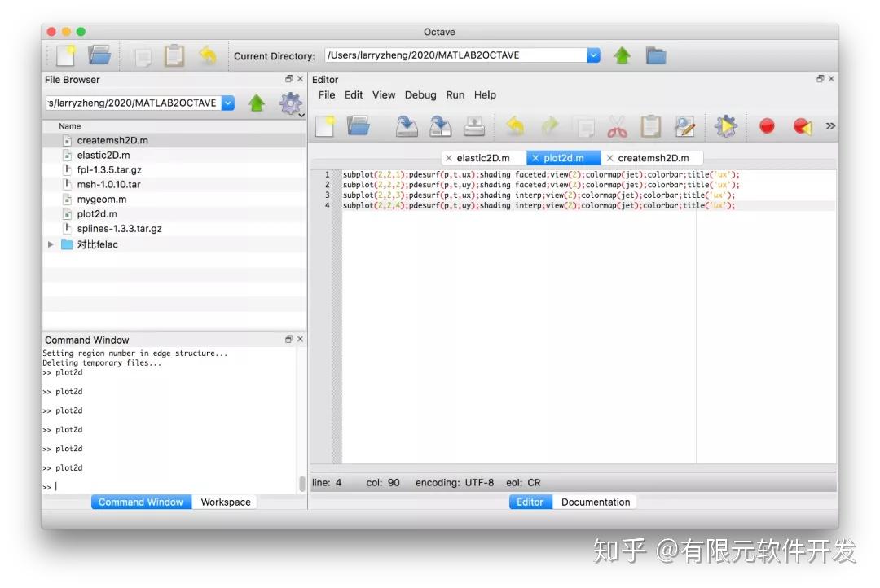880x588 pixels.
Task: Open the Documentation view
Action: click(x=595, y=502)
